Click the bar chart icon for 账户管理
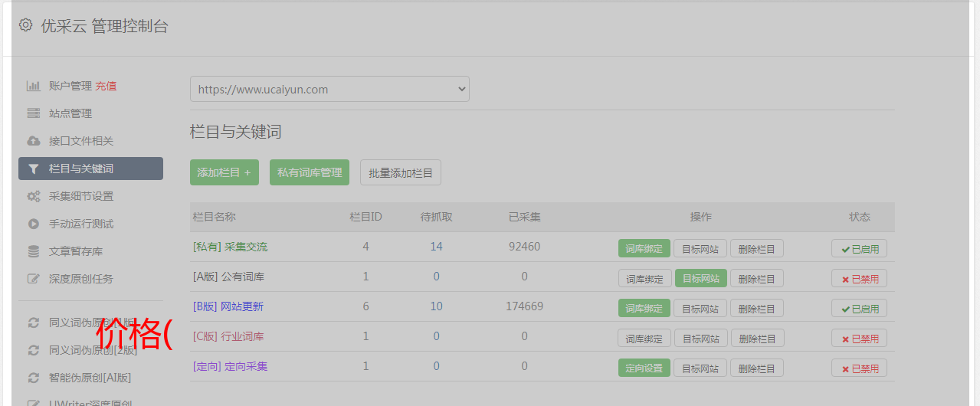This screenshot has width=980, height=406. pyautogui.click(x=33, y=86)
